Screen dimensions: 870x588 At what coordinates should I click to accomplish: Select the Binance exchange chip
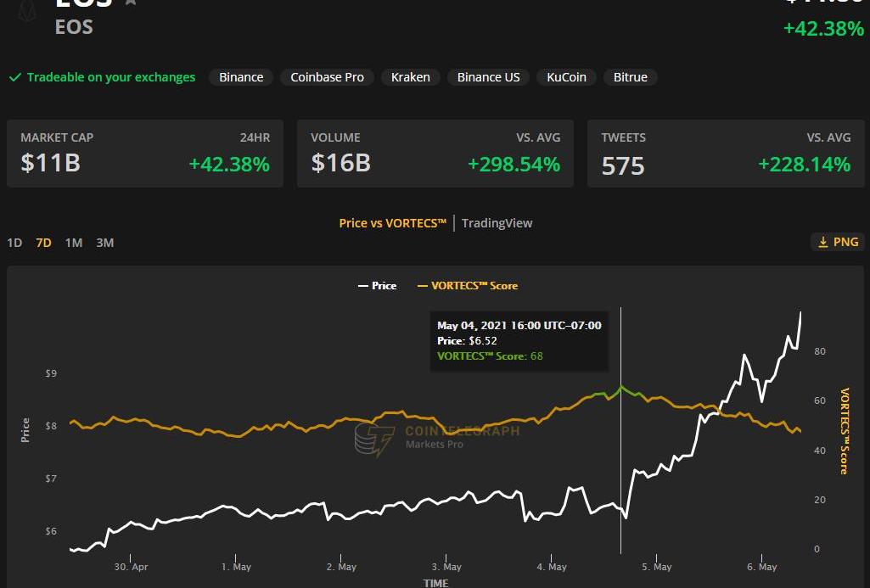point(241,77)
